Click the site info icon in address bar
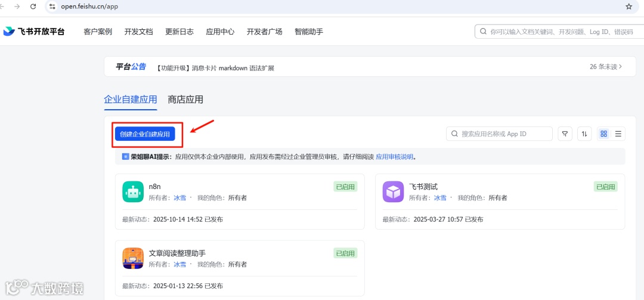The image size is (644, 300). click(52, 7)
